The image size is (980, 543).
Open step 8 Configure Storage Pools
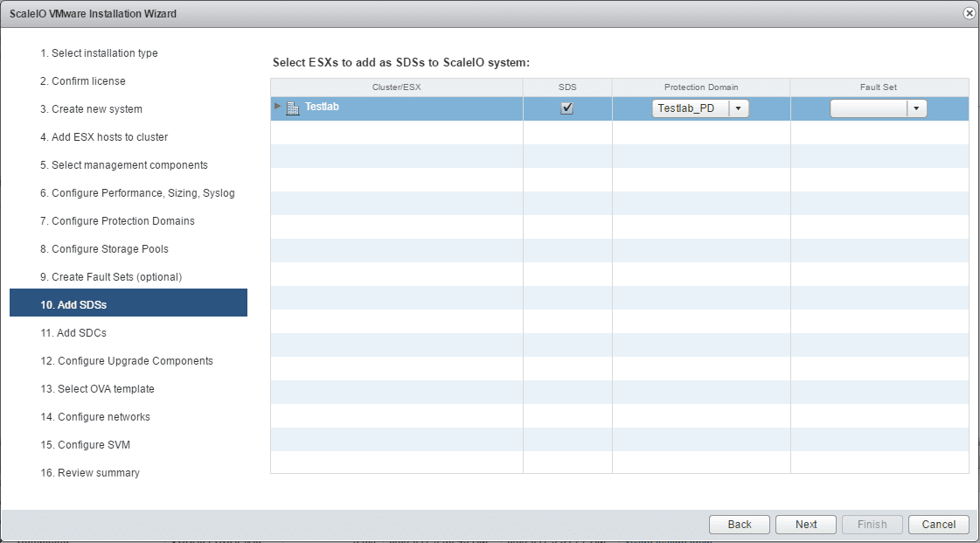point(104,249)
